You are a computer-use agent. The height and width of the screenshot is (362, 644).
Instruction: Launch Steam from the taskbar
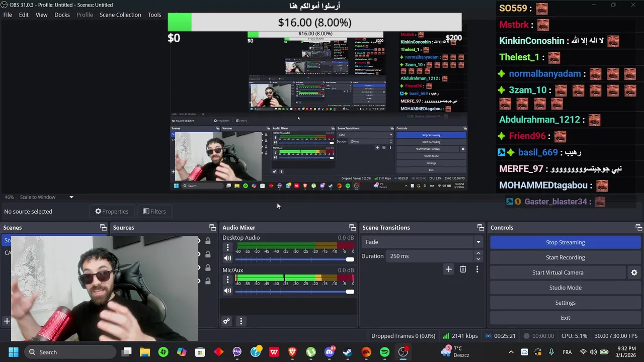[348, 352]
